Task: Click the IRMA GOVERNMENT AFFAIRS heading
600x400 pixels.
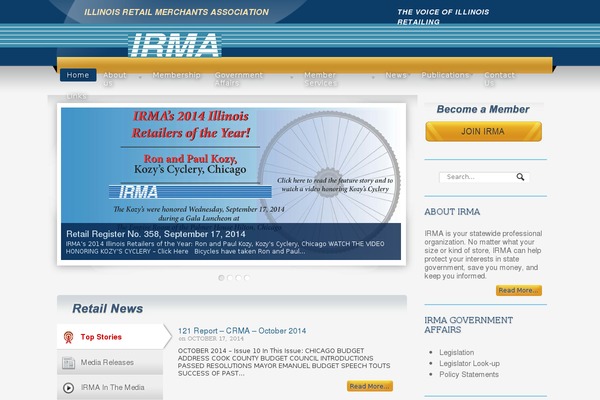Action: pos(468,325)
